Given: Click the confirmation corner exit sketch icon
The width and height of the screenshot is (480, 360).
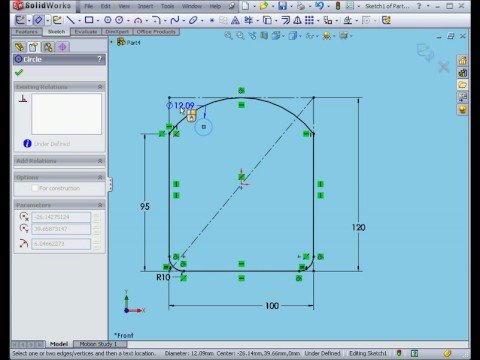Looking at the screenshot, I should click(x=425, y=52).
